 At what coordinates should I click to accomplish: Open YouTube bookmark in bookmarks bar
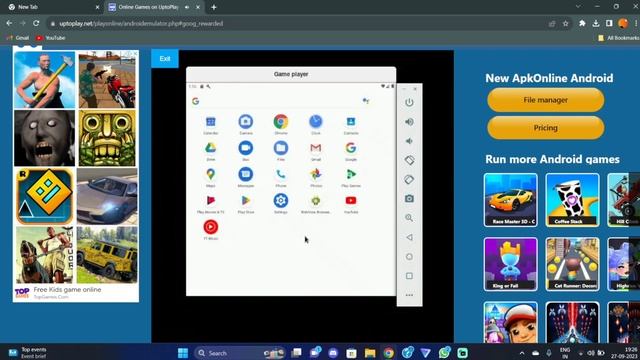coord(51,38)
